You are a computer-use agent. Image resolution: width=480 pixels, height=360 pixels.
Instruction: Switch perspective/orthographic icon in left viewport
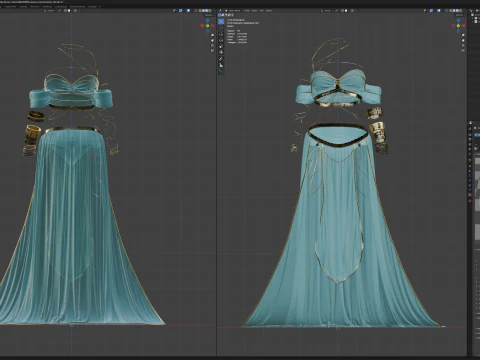(x=212, y=51)
